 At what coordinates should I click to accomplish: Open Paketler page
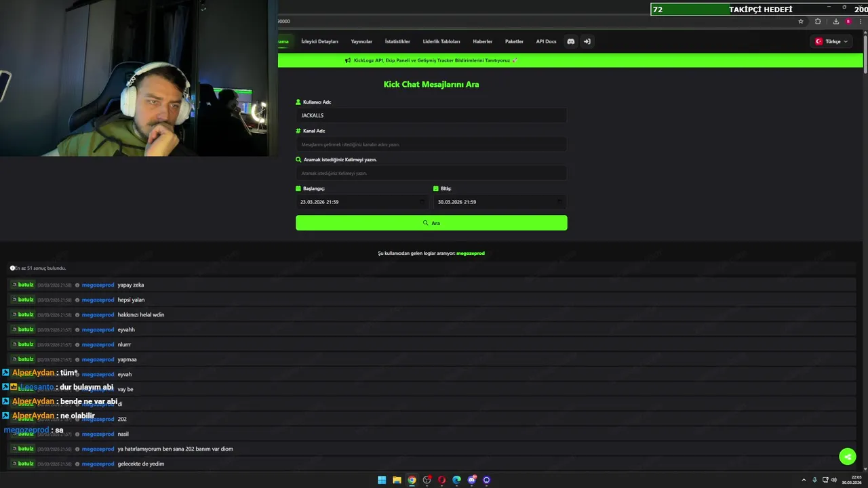pos(514,41)
